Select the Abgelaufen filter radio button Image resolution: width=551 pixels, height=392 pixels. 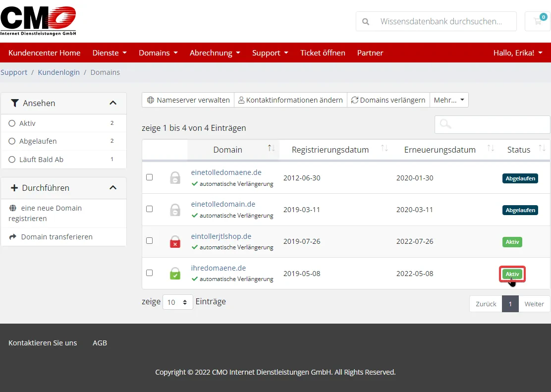tap(12, 141)
